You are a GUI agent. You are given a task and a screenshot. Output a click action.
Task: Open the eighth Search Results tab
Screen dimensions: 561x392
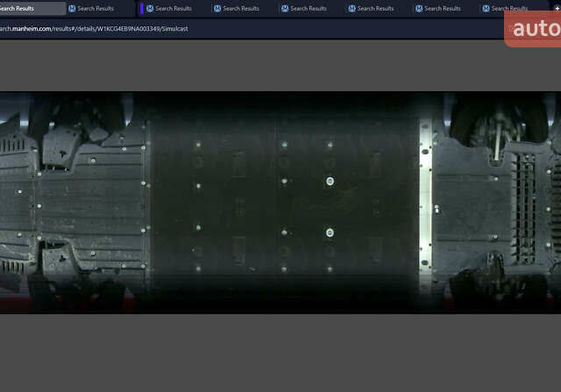tap(510, 8)
